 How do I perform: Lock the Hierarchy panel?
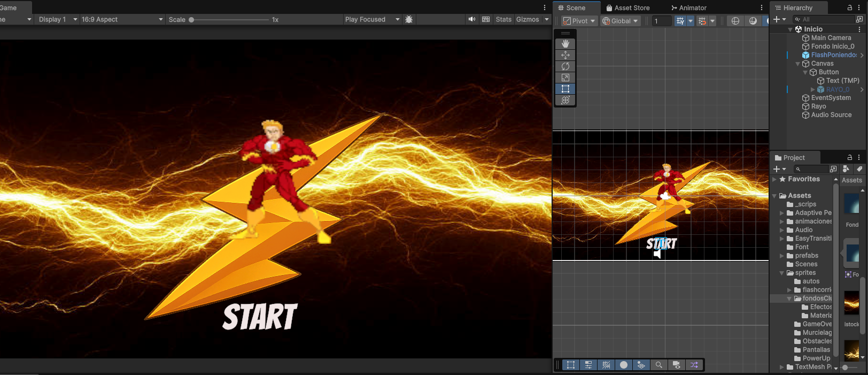click(850, 7)
